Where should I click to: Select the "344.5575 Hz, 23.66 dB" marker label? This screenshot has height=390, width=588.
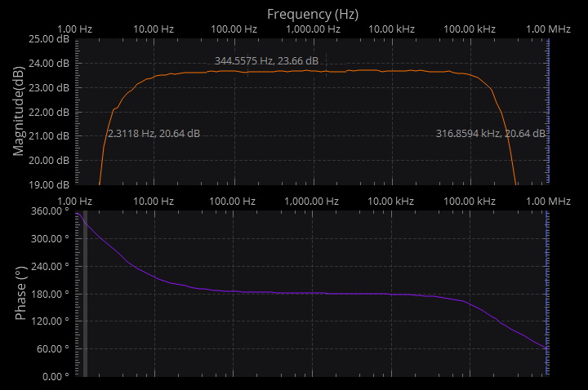coord(266,60)
